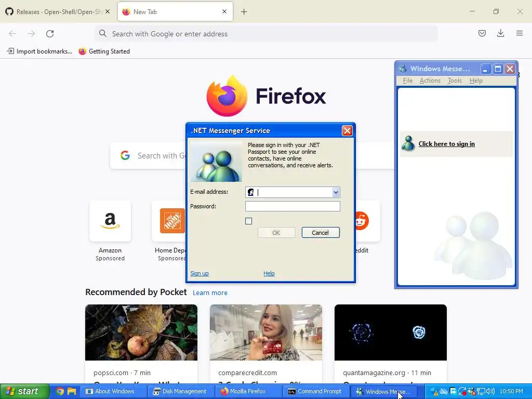Open the File menu in Windows Messenger
This screenshot has height=399, width=532.
click(x=407, y=81)
